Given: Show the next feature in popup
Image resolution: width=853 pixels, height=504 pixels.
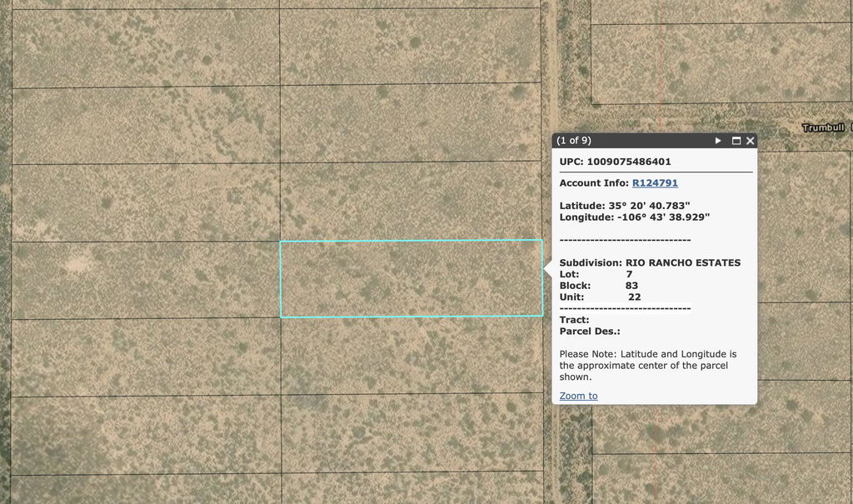Looking at the screenshot, I should pyautogui.click(x=718, y=141).
